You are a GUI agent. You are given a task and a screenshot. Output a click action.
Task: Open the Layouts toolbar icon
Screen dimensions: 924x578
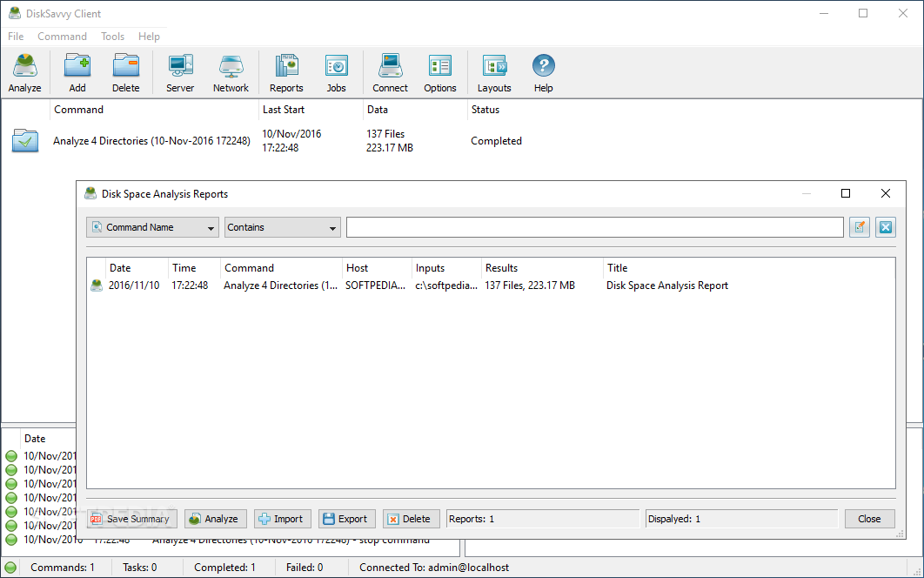click(494, 73)
